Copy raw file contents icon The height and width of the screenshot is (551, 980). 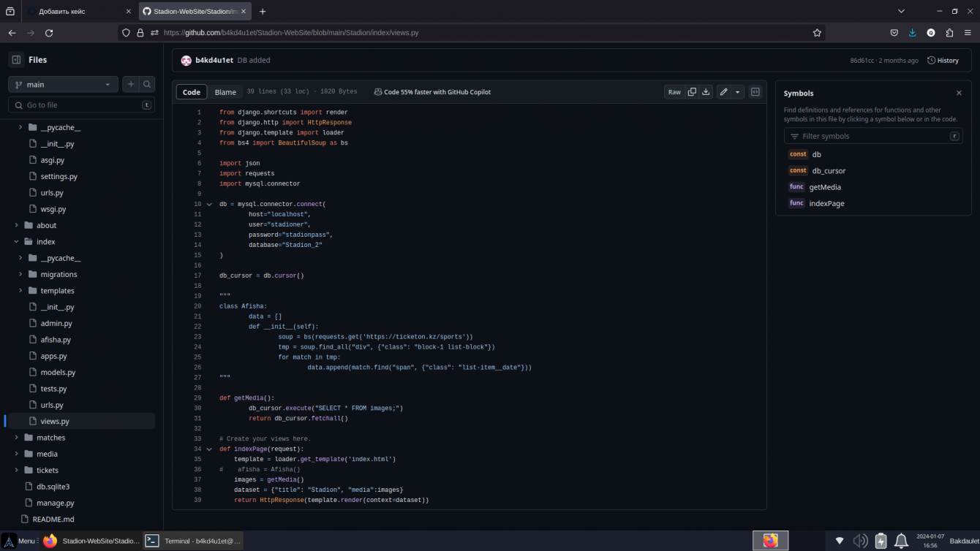tap(692, 92)
